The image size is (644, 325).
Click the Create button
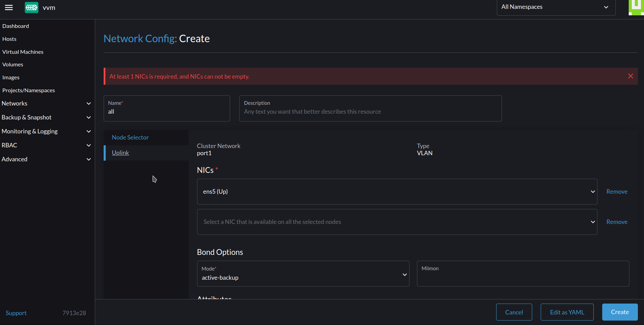(620, 312)
